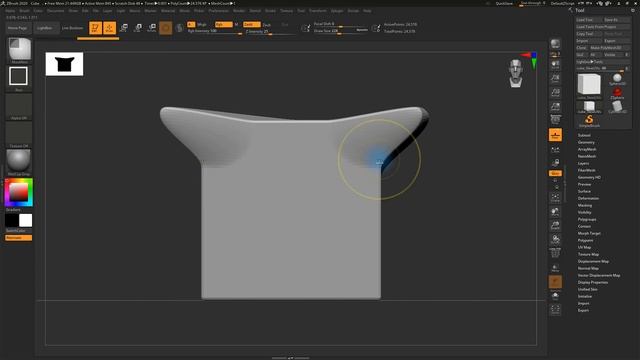Open the Brush menu
Screen dimensions: 640x360
[x=24, y=11]
